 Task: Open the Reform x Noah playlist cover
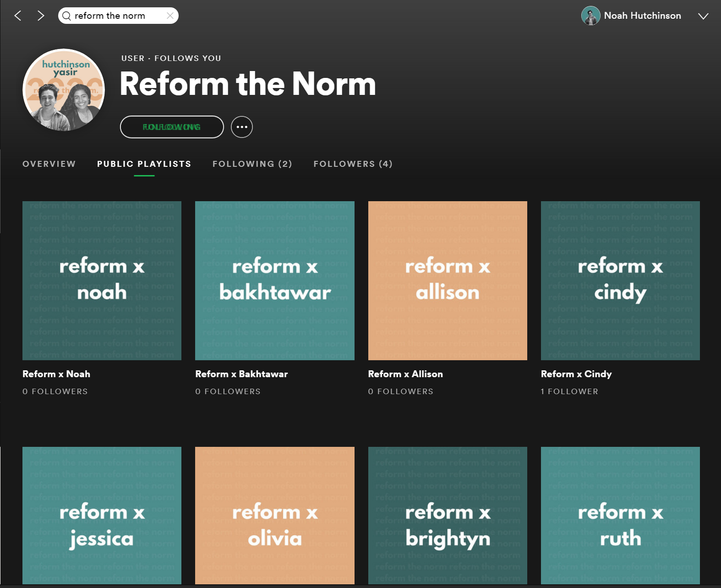click(102, 280)
